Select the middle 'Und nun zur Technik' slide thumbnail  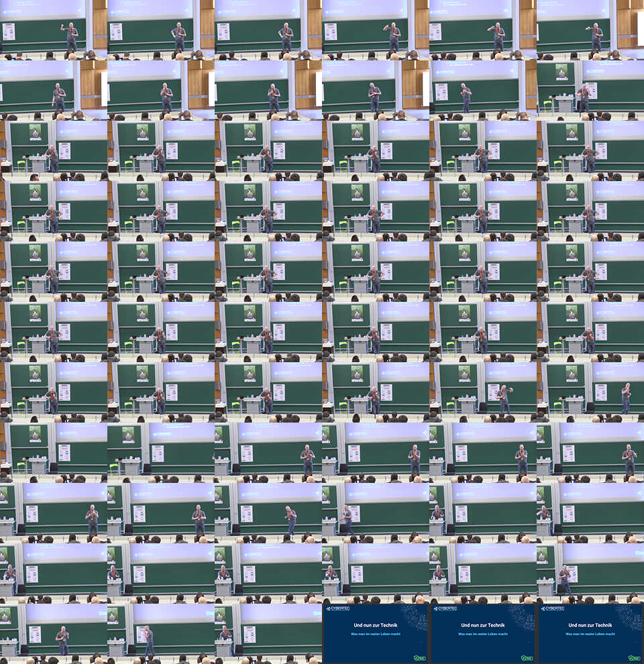482,634
